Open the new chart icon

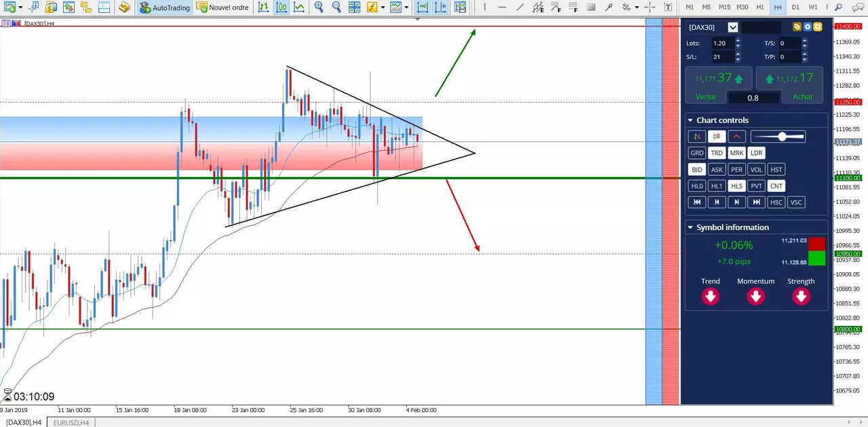tap(9, 7)
